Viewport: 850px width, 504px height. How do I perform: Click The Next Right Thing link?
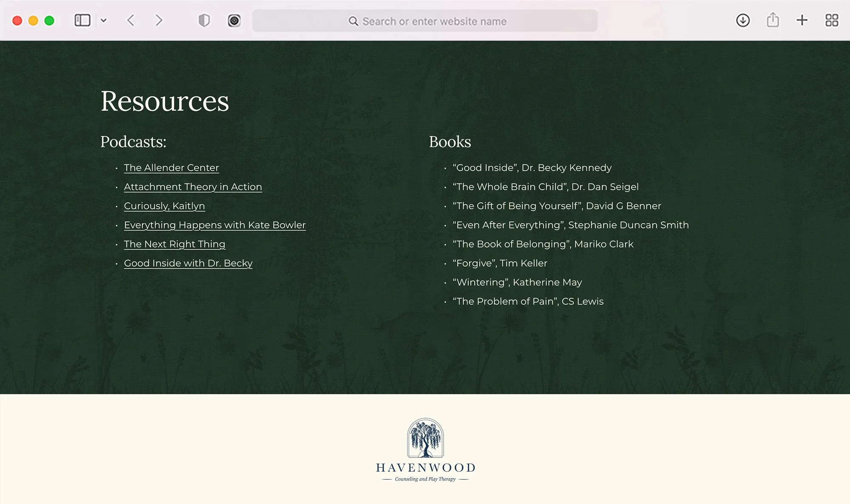(x=174, y=244)
